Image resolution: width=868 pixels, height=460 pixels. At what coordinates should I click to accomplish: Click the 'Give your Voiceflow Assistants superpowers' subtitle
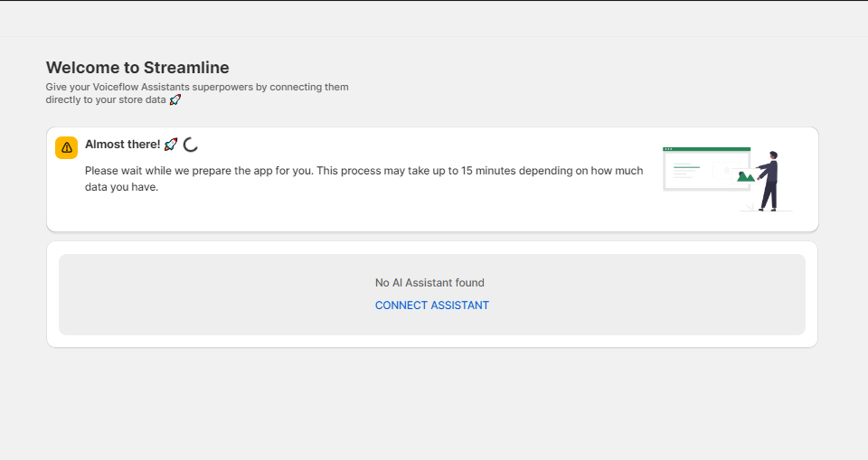[197, 93]
